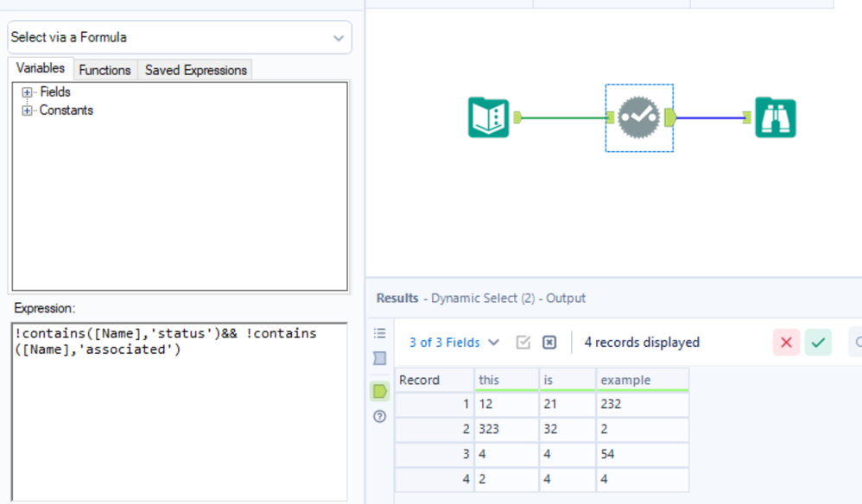Viewport: 862px width, 504px height.
Task: Click the Dynamic Select output anchor
Action: 670,117
